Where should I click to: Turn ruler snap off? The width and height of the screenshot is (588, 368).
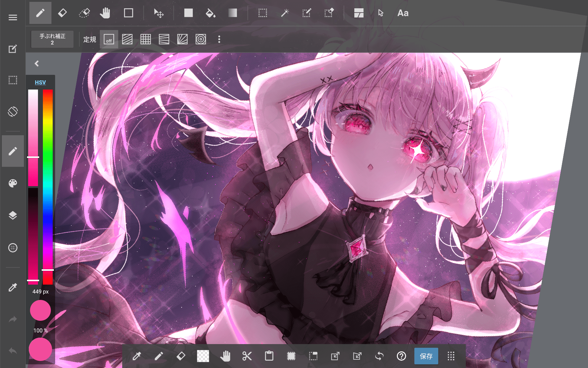pos(109,39)
